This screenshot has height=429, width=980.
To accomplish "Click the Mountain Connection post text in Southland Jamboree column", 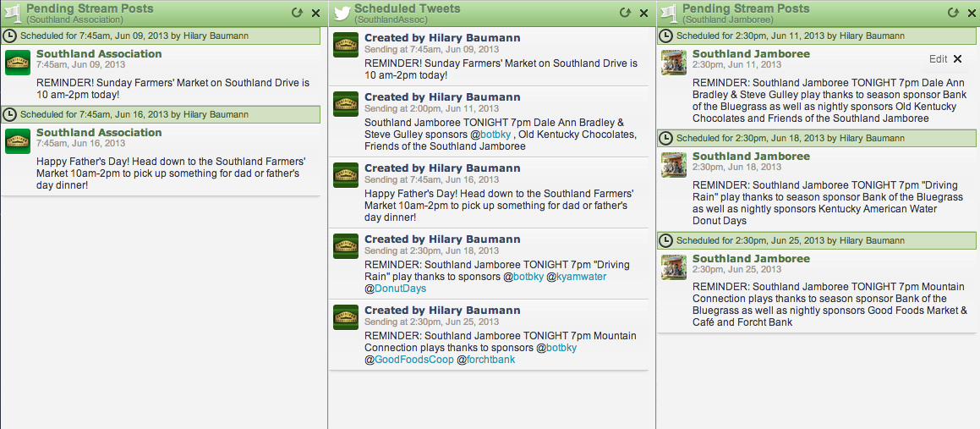I will (x=830, y=305).
